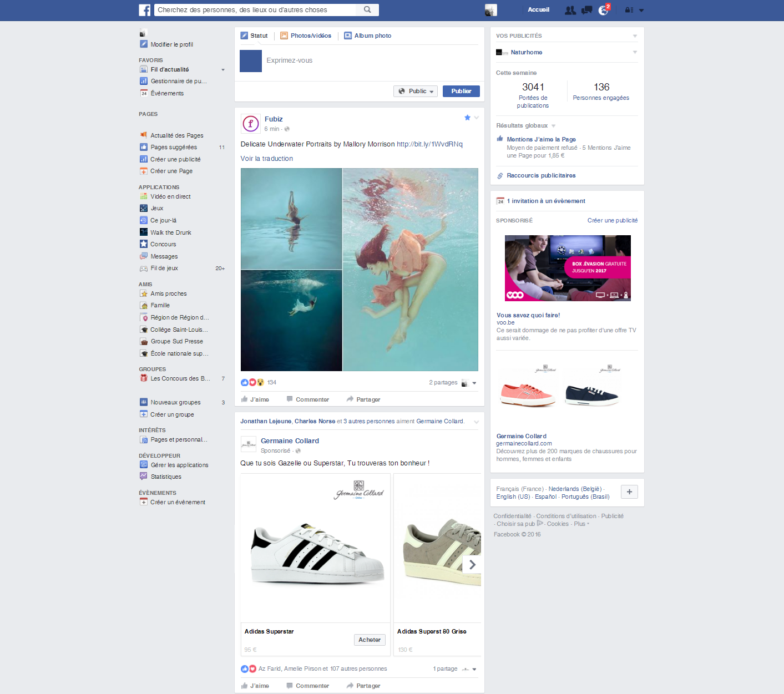784x694 pixels.
Task: Click the add language plus button
Action: click(629, 492)
